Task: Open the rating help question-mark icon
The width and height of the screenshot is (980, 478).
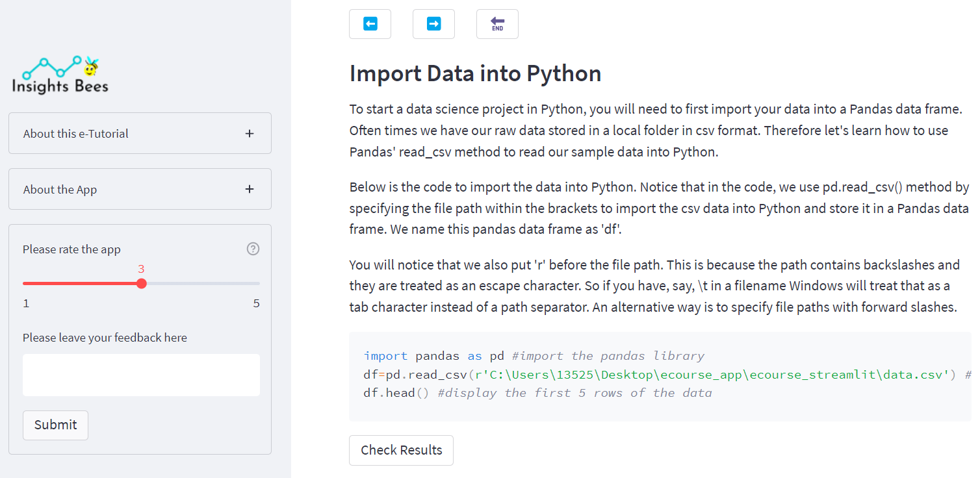Action: 253,249
